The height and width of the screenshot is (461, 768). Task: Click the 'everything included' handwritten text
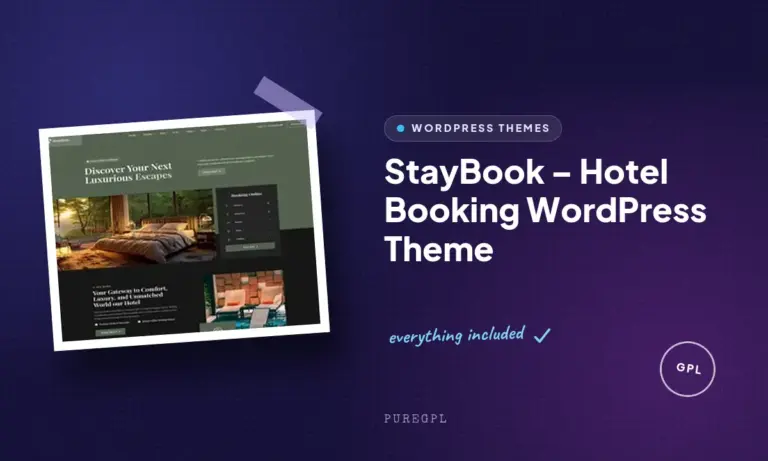click(456, 336)
